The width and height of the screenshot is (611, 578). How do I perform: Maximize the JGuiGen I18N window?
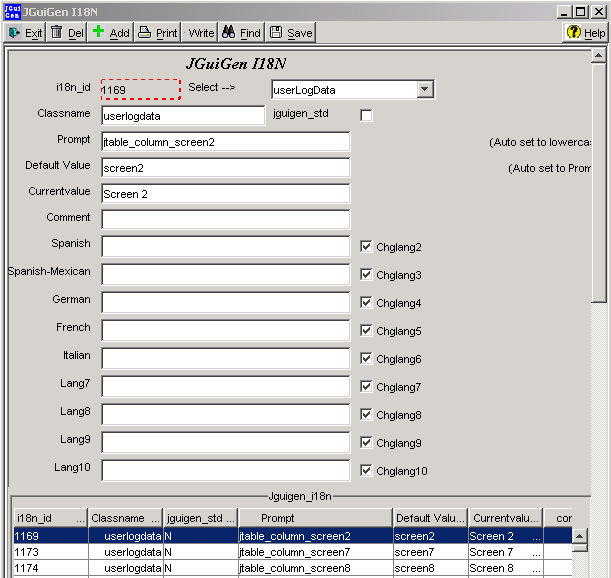point(581,12)
